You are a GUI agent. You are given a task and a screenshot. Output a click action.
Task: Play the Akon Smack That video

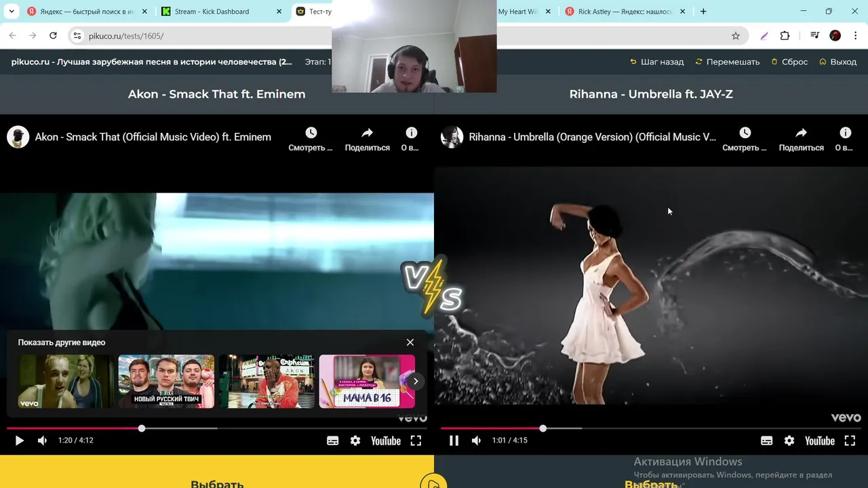coord(19,441)
